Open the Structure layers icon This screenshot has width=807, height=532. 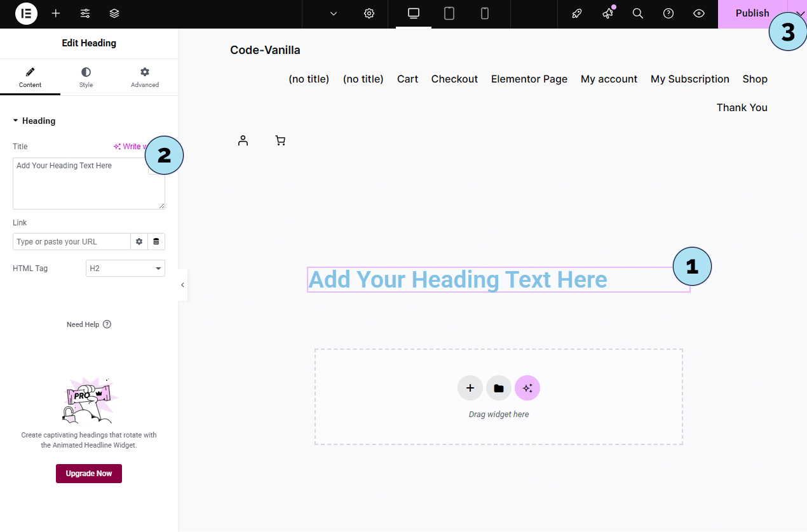pyautogui.click(x=114, y=13)
